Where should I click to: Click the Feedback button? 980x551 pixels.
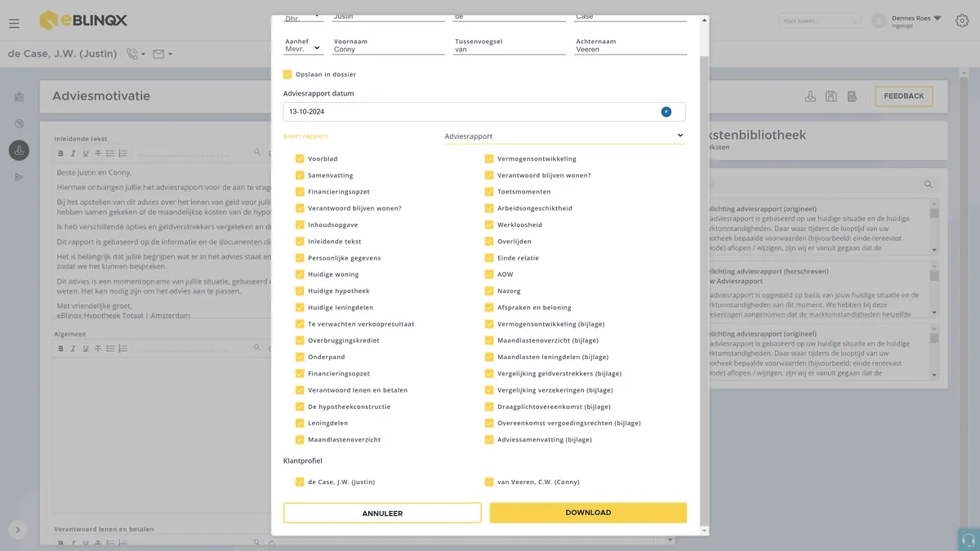pyautogui.click(x=903, y=96)
